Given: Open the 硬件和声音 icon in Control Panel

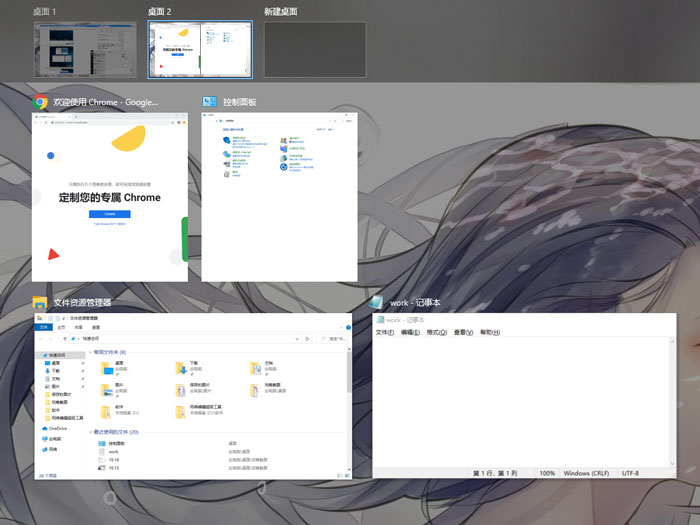Looking at the screenshot, I should click(227, 164).
